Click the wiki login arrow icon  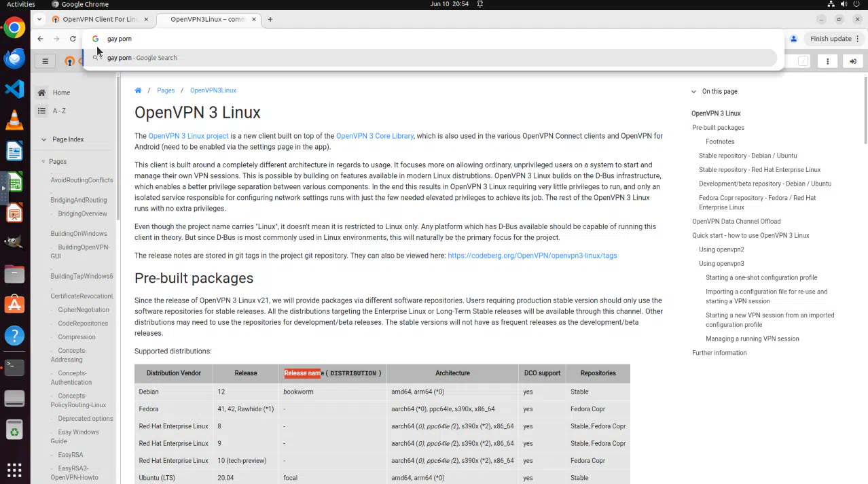pyautogui.click(x=852, y=61)
